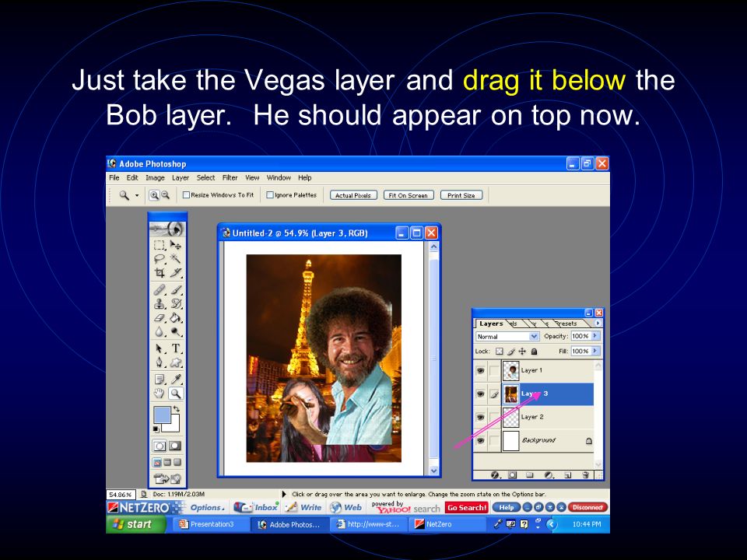The height and width of the screenshot is (560, 747).
Task: Select the Brush tool
Action: [175, 289]
